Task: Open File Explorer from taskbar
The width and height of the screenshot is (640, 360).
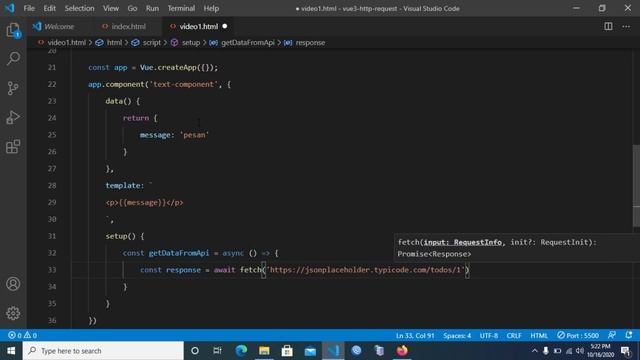Action: (x=264, y=351)
